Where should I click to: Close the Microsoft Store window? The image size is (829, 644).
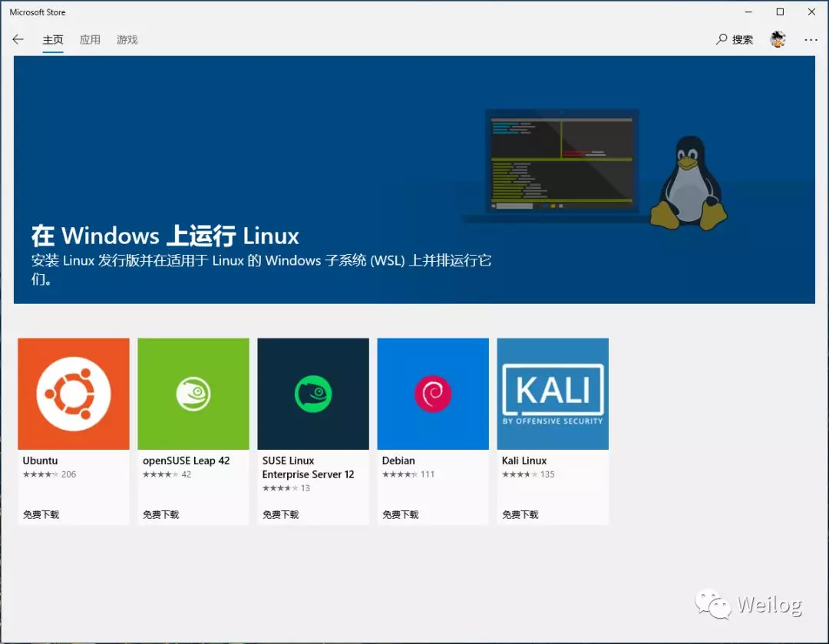click(811, 12)
